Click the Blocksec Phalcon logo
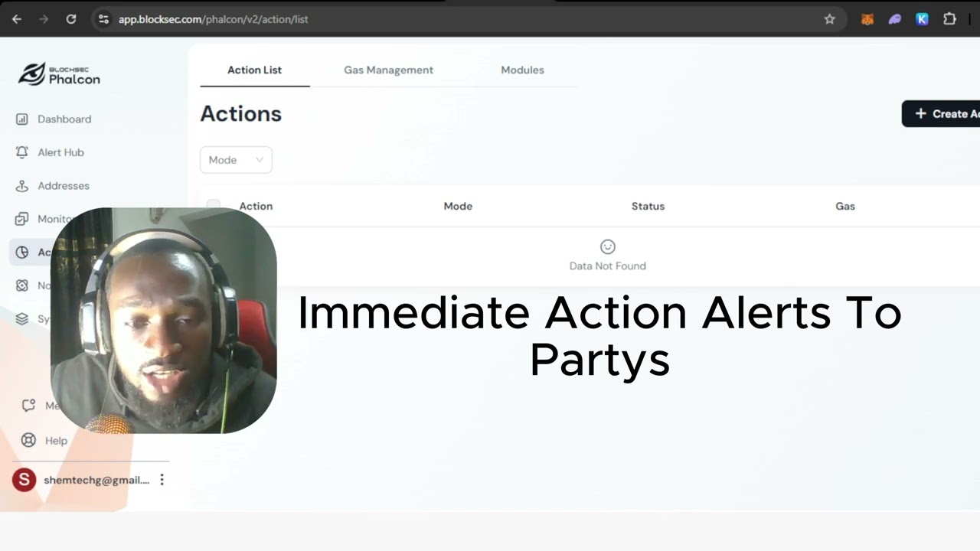 tap(59, 74)
